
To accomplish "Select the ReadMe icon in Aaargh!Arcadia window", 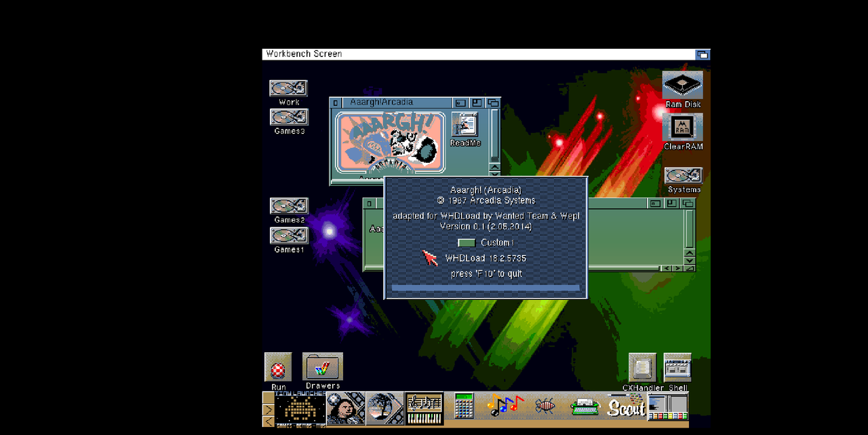I will [x=465, y=124].
